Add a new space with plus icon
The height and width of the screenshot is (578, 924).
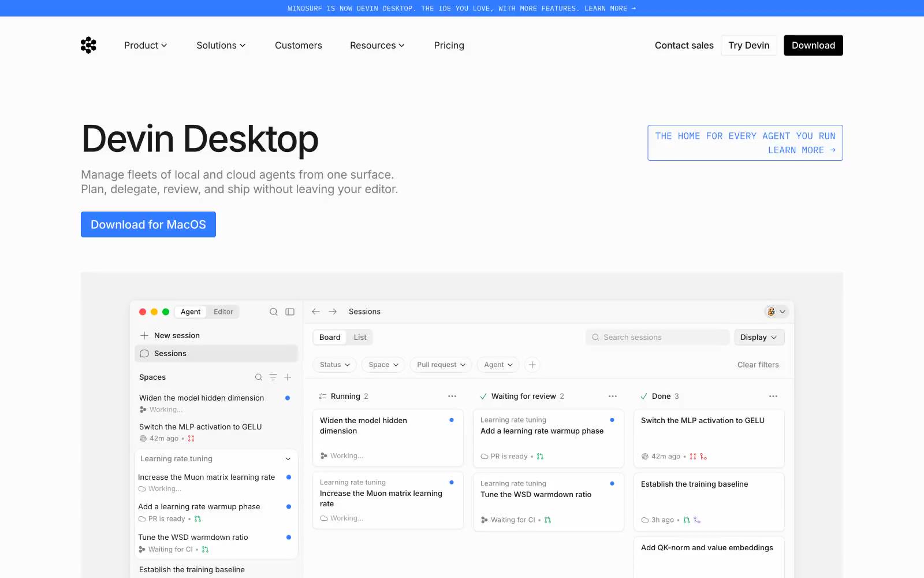click(288, 377)
